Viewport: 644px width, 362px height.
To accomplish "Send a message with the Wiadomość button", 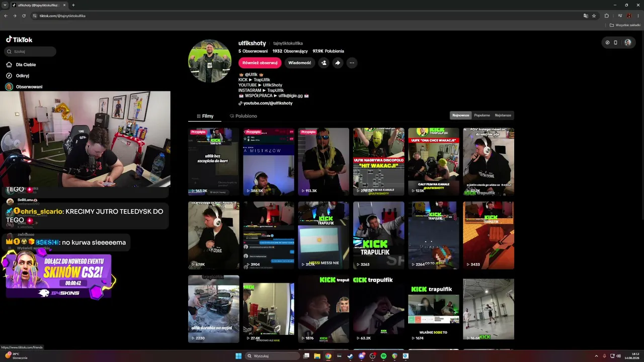I will point(299,63).
